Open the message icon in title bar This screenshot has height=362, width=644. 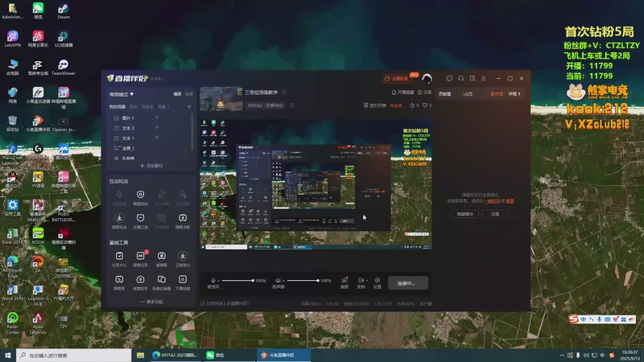pos(449,78)
